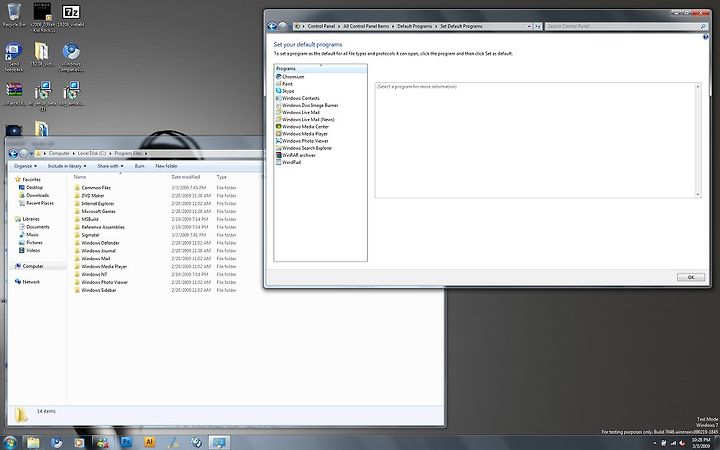Open the address bar history dropdown
Screen dimensions: 720x450
529,26
